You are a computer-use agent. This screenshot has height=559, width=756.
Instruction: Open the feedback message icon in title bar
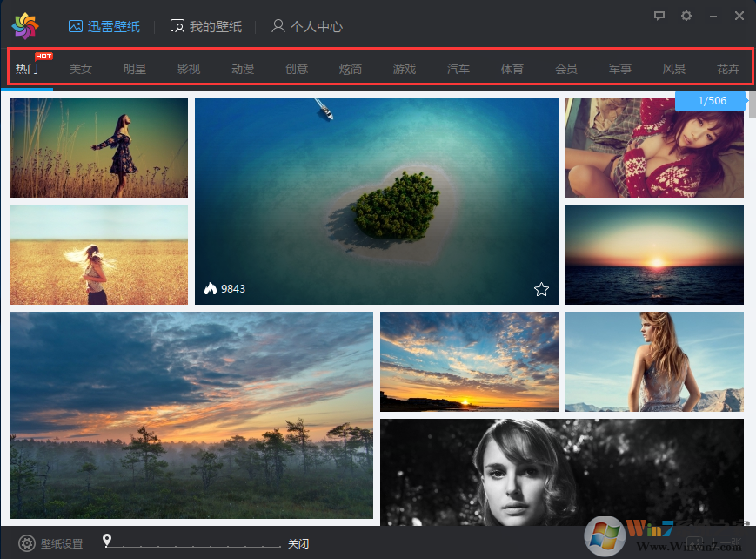pyautogui.click(x=660, y=16)
